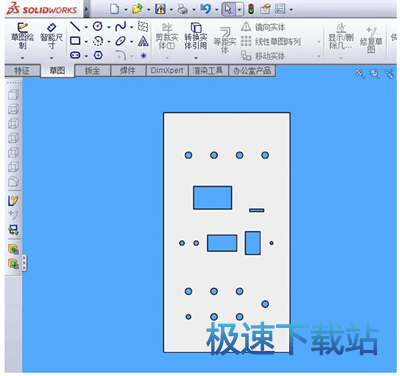
Task: Expand the Save dropdown arrow
Action: [171, 10]
